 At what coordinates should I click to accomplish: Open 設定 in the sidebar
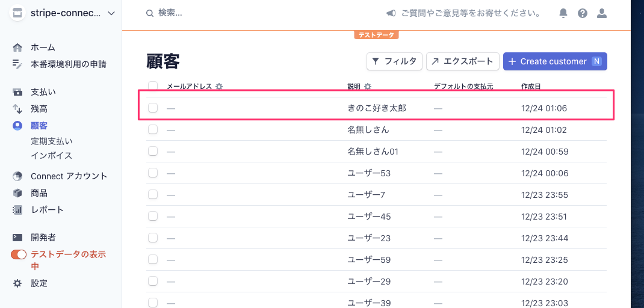39,283
